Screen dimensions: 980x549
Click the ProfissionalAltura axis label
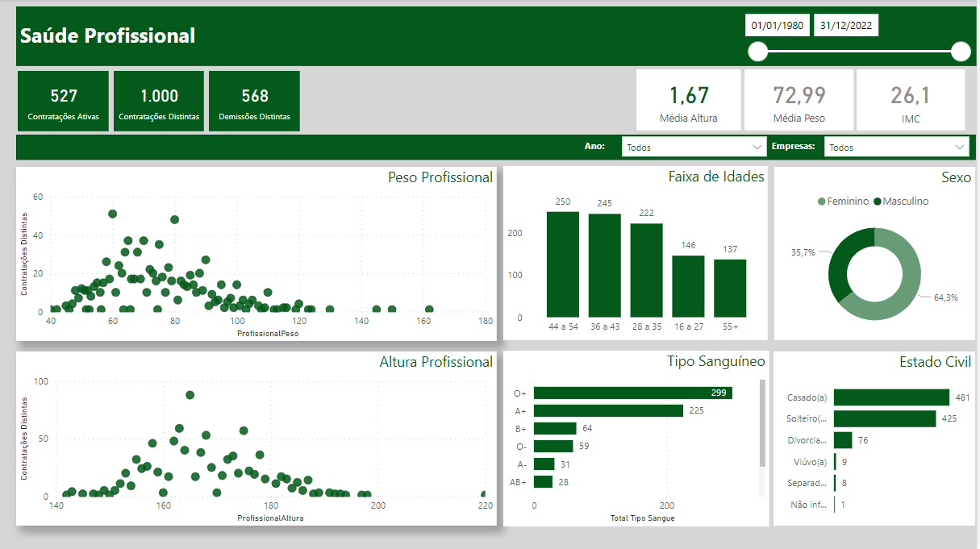270,518
